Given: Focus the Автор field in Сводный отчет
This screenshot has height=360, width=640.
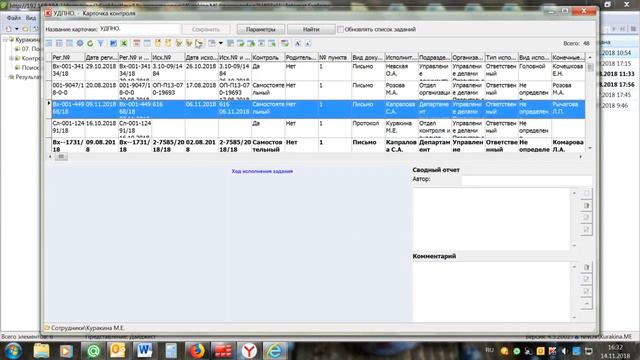Looking at the screenshot, I should (527, 180).
